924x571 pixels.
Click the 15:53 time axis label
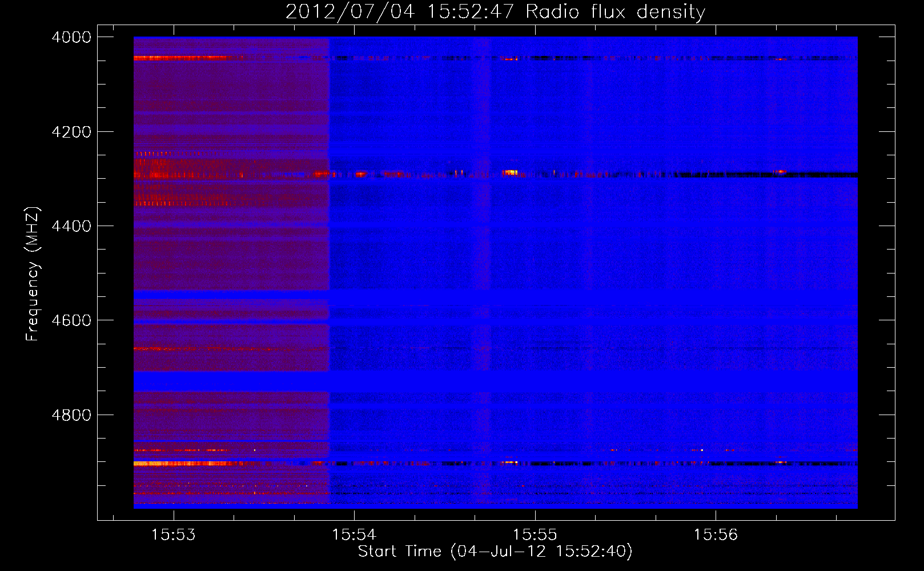173,535
